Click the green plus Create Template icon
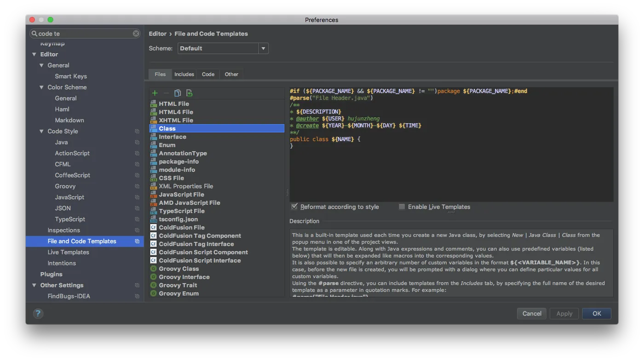 point(155,93)
